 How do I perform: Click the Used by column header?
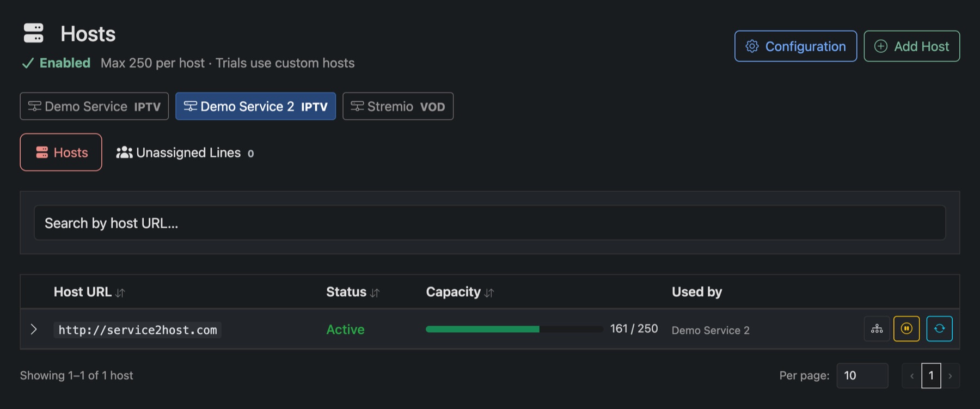[x=697, y=292]
